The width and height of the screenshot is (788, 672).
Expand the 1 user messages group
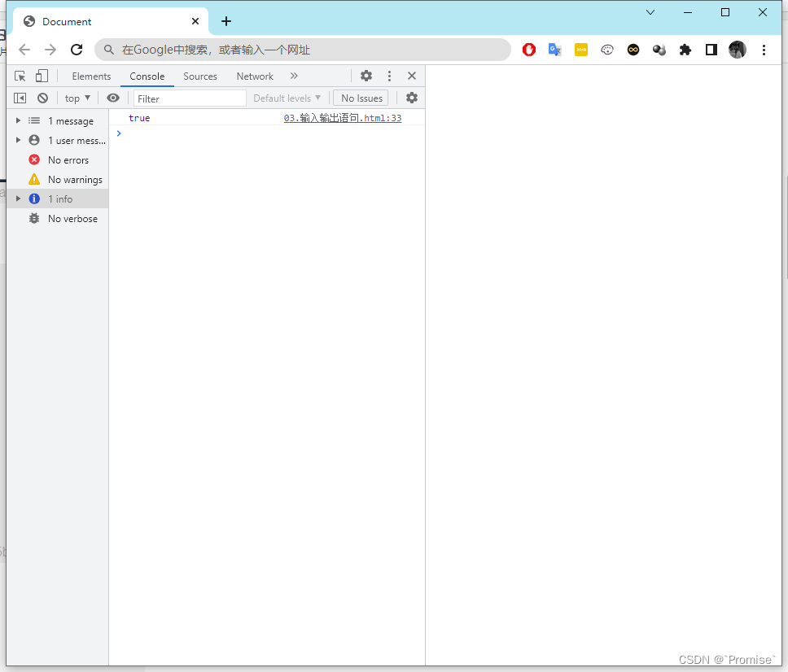(x=18, y=140)
